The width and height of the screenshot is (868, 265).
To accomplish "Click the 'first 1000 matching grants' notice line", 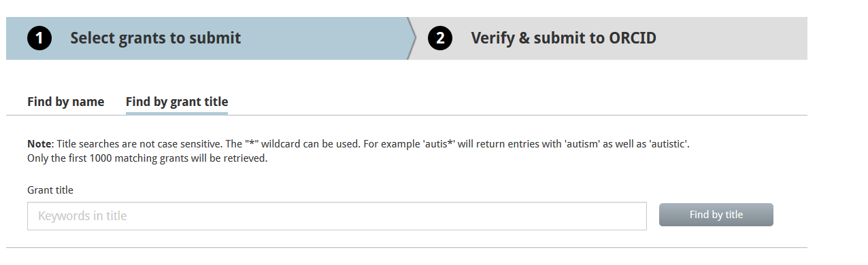I will pyautogui.click(x=148, y=158).
